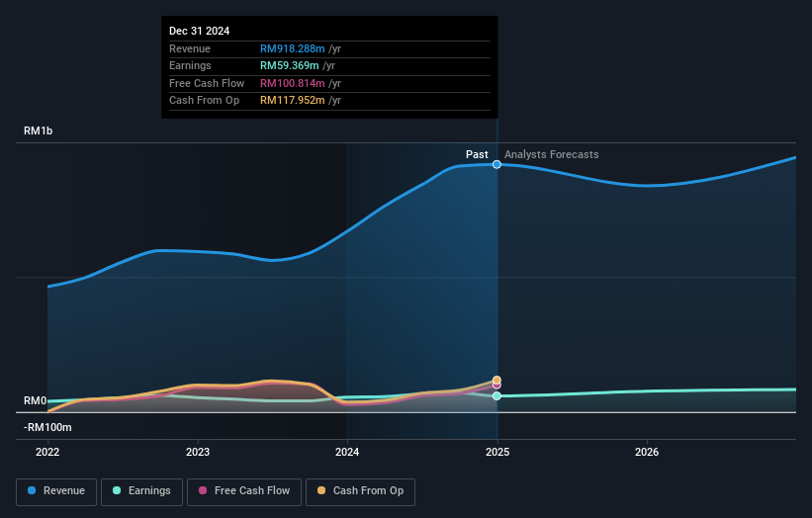Click the Earnings row label in tooltip

[190, 65]
